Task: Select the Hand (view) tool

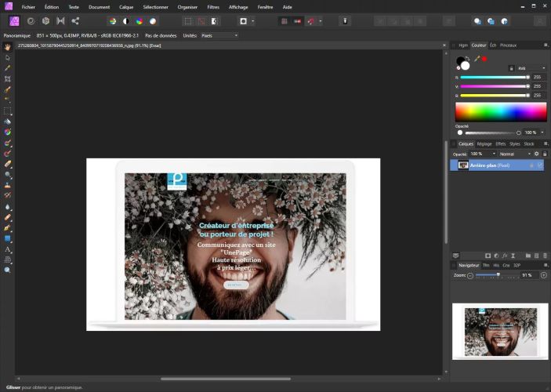Action: (8, 47)
